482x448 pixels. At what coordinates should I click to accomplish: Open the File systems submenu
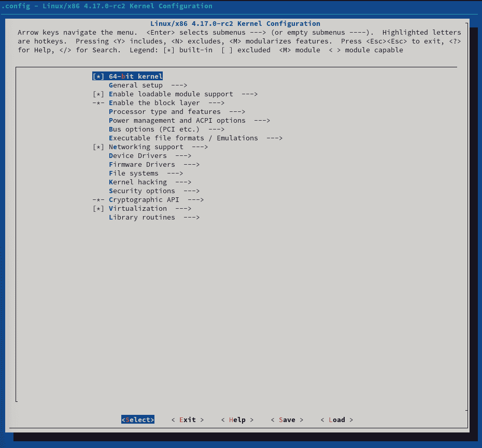(x=133, y=174)
